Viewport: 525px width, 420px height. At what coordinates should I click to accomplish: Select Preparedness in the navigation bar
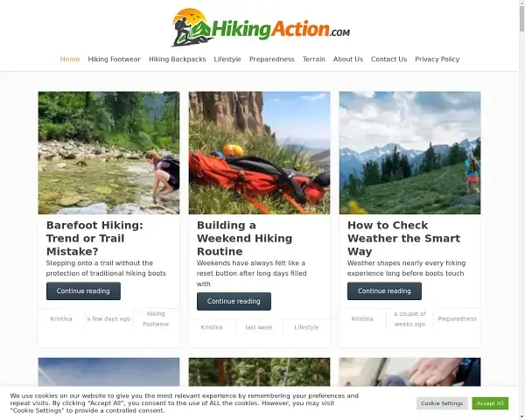tap(271, 59)
